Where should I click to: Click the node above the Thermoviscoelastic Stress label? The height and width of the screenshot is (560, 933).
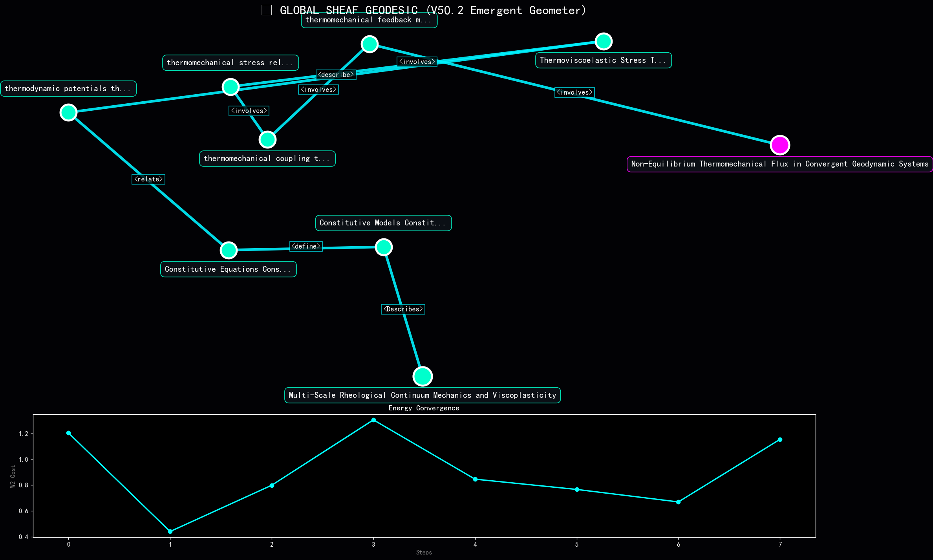coord(603,41)
